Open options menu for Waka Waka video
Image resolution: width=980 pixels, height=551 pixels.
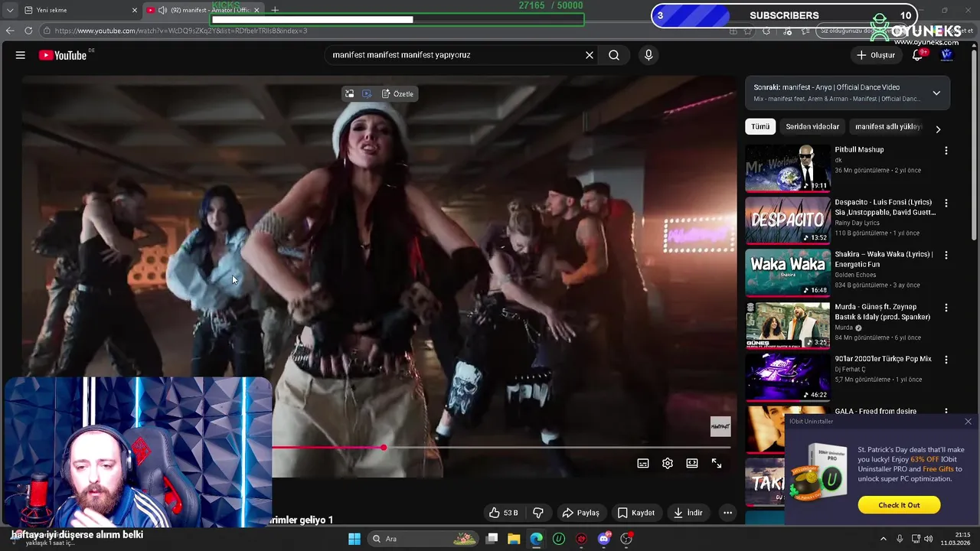946,255
